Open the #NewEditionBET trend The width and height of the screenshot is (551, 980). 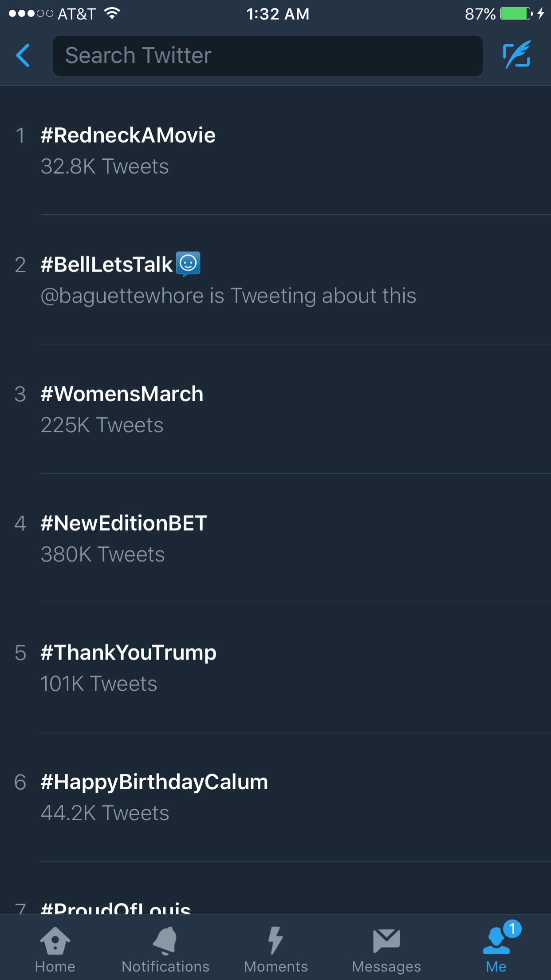tap(124, 523)
